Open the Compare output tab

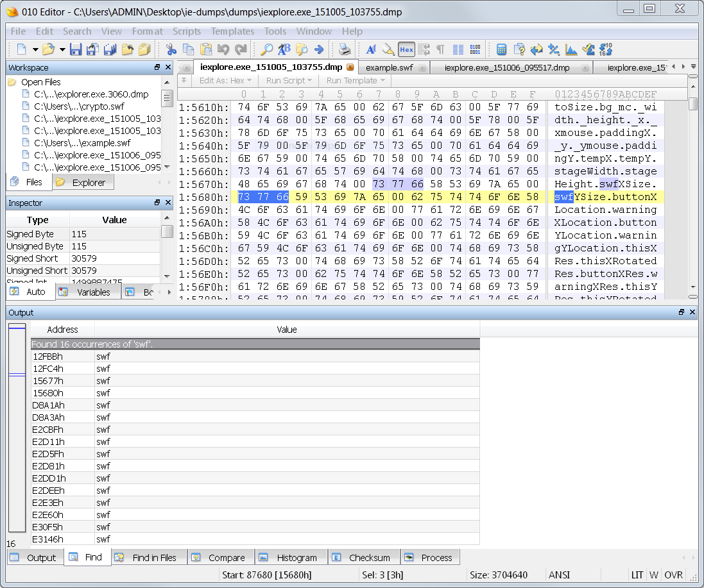tap(221, 558)
